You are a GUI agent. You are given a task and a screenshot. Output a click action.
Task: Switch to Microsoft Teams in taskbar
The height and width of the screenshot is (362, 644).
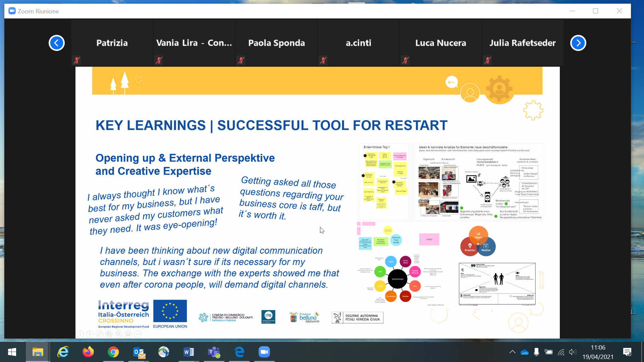pyautogui.click(x=214, y=352)
